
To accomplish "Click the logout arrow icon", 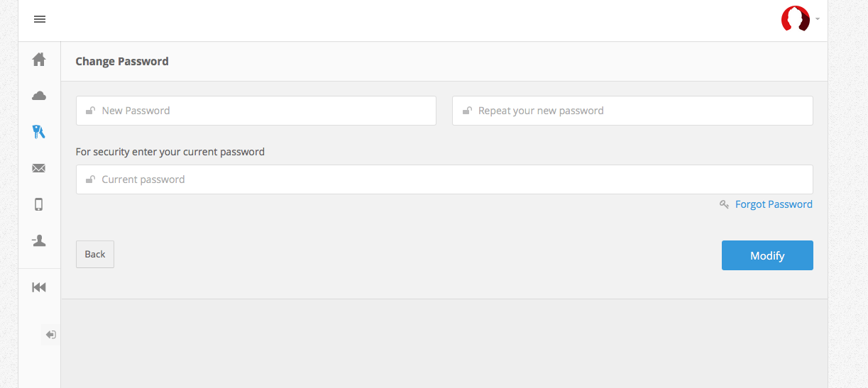I will pyautogui.click(x=51, y=335).
